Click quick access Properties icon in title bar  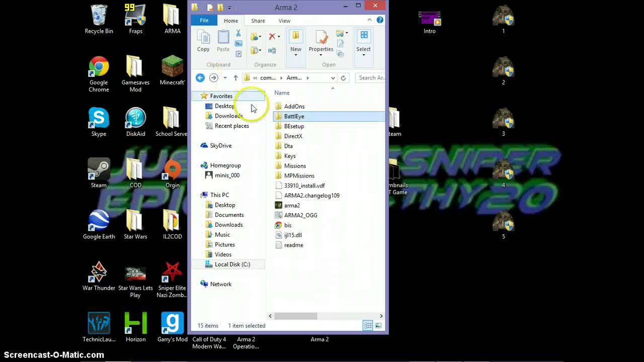point(210,8)
